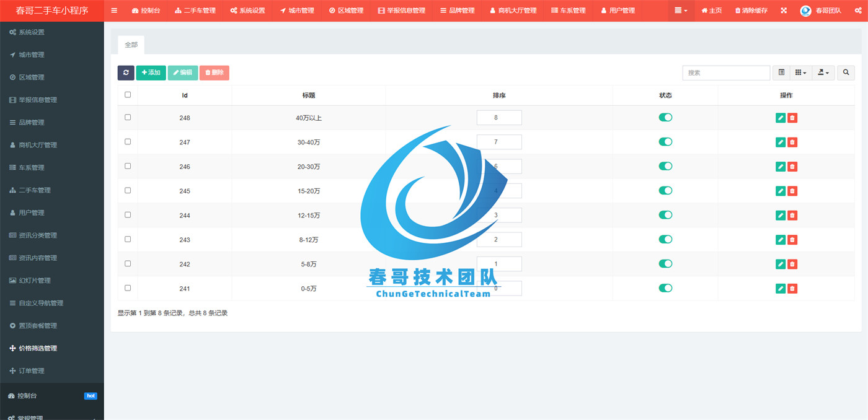Delete the 0-5万 row via trash icon
The image size is (868, 420).
click(x=792, y=288)
